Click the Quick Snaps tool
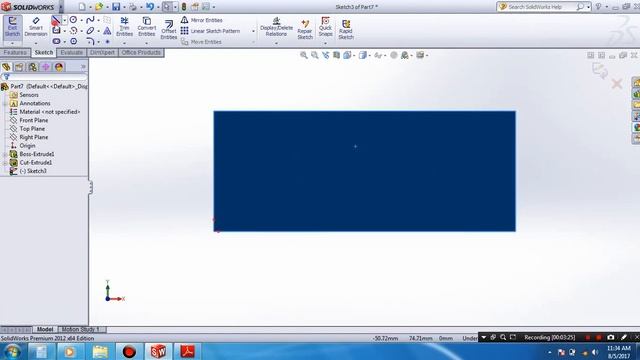Screen dimensions: 640x360 pos(325,27)
